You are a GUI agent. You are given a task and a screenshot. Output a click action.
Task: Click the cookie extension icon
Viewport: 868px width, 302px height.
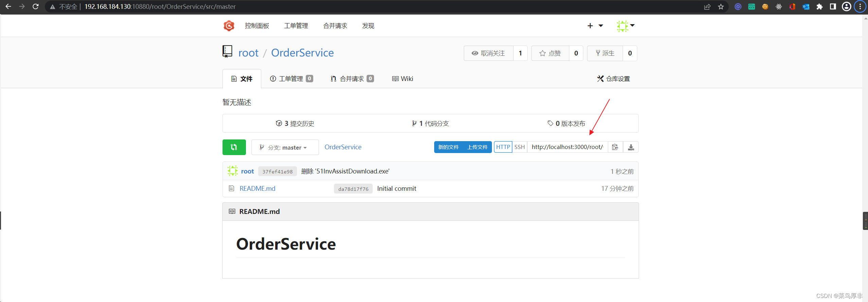tap(765, 7)
